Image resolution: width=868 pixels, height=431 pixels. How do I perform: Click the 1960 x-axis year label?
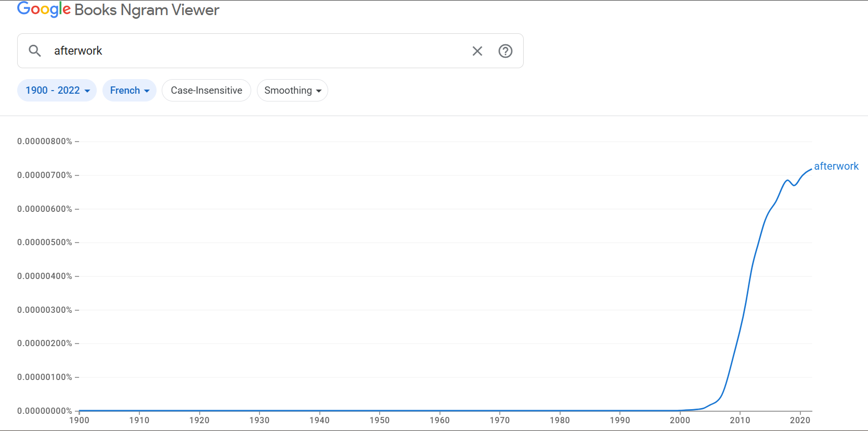(x=439, y=421)
